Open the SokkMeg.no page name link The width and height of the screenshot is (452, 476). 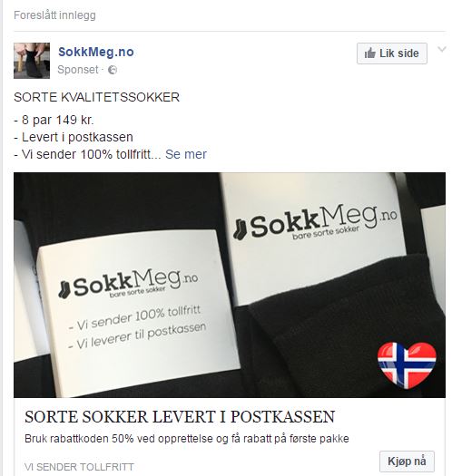[x=96, y=52]
